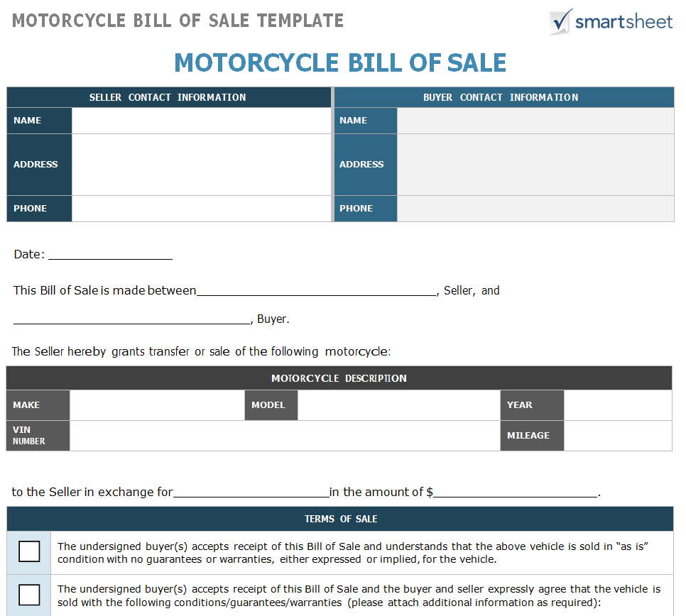Image resolution: width=686 pixels, height=616 pixels.
Task: Select the Mileage field
Action: click(x=617, y=436)
